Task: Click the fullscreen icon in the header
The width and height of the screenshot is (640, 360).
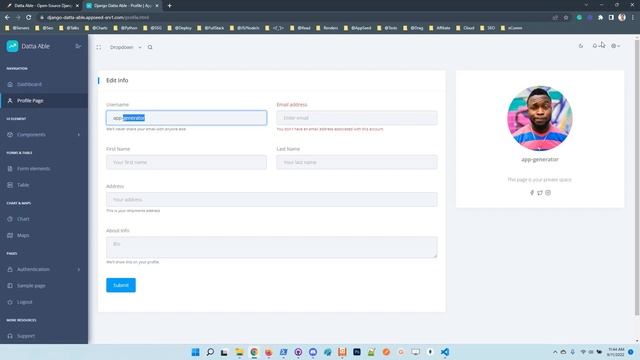Action: 99,47
